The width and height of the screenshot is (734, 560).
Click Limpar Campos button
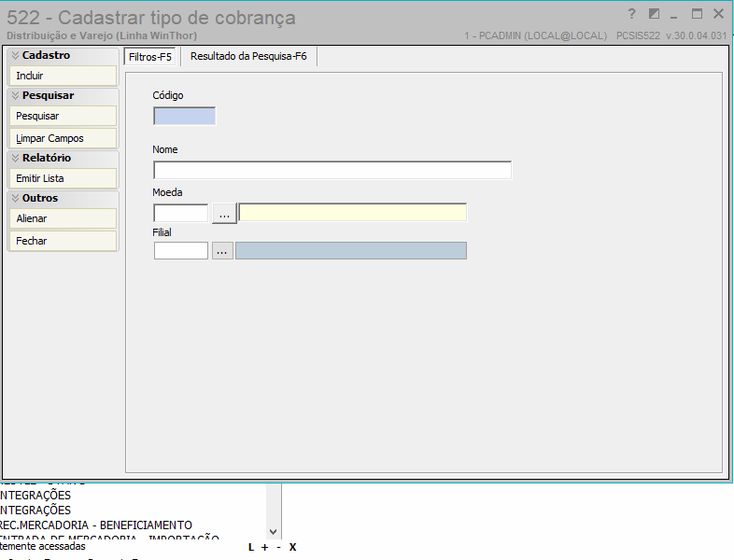[x=63, y=138]
